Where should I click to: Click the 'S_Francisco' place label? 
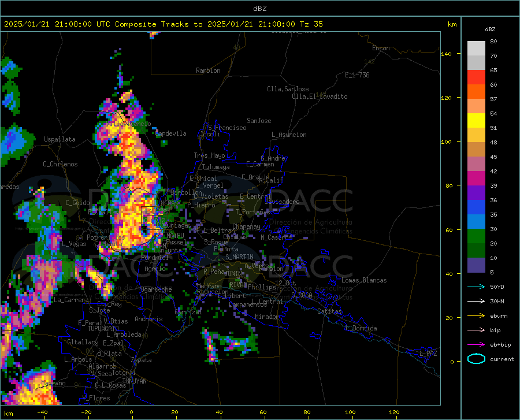click(x=227, y=128)
